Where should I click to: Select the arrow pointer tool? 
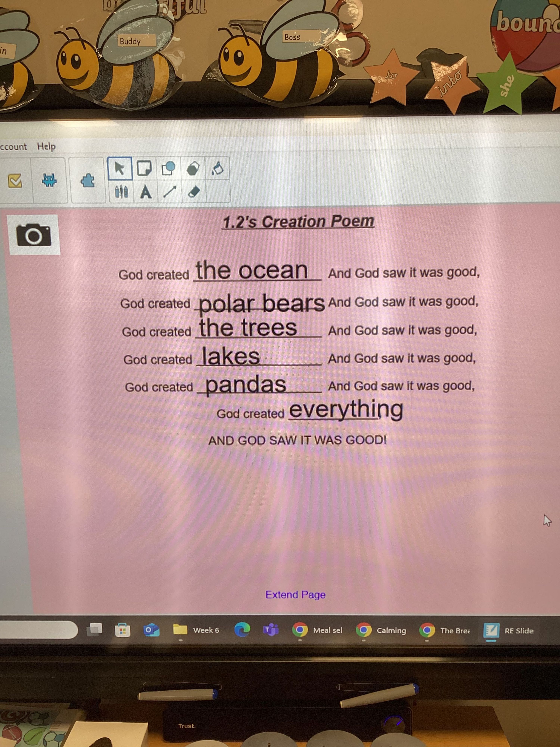click(x=119, y=168)
